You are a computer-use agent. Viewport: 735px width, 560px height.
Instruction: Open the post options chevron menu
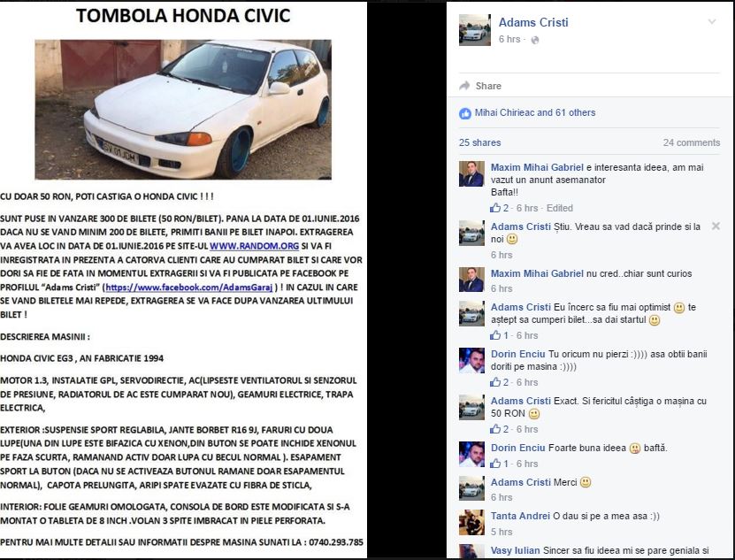click(x=712, y=21)
